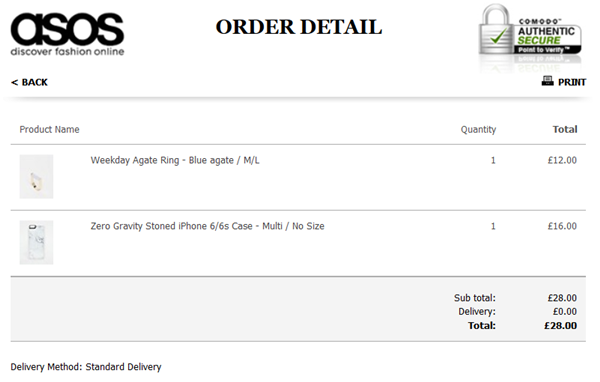Screen dimensions: 600x382
Task: Click the ORDER DETAIL heading
Action: 299,27
